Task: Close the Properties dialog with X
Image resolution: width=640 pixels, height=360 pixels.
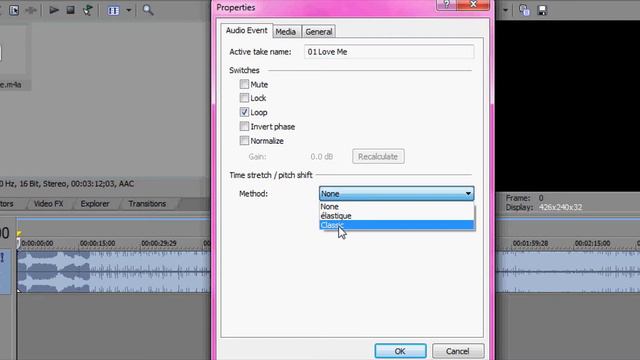Action: [473, 4]
